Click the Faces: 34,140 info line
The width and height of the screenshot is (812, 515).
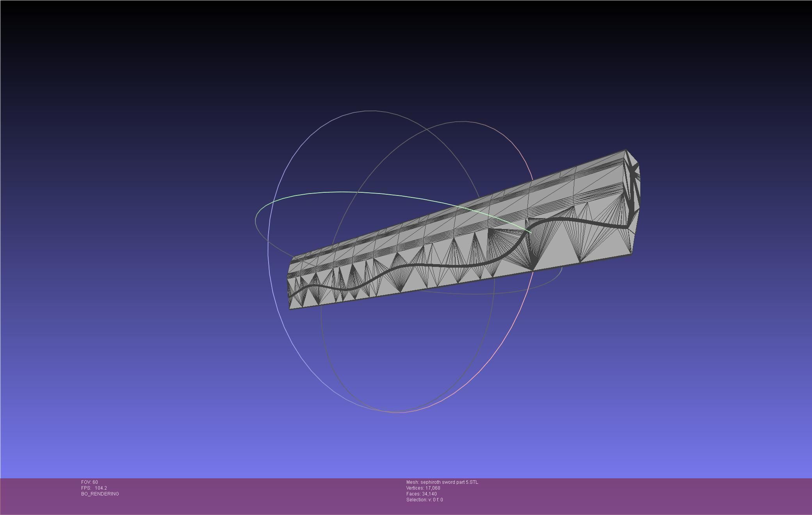(421, 494)
